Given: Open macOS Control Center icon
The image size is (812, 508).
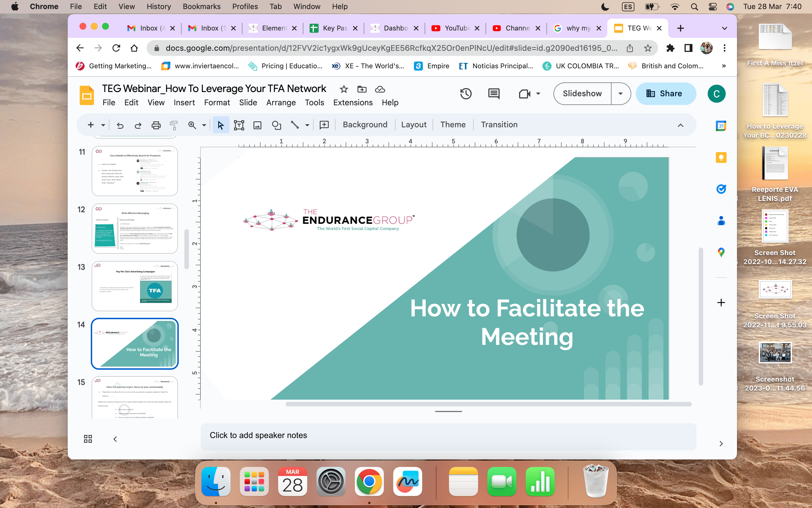Looking at the screenshot, I should [712, 7].
